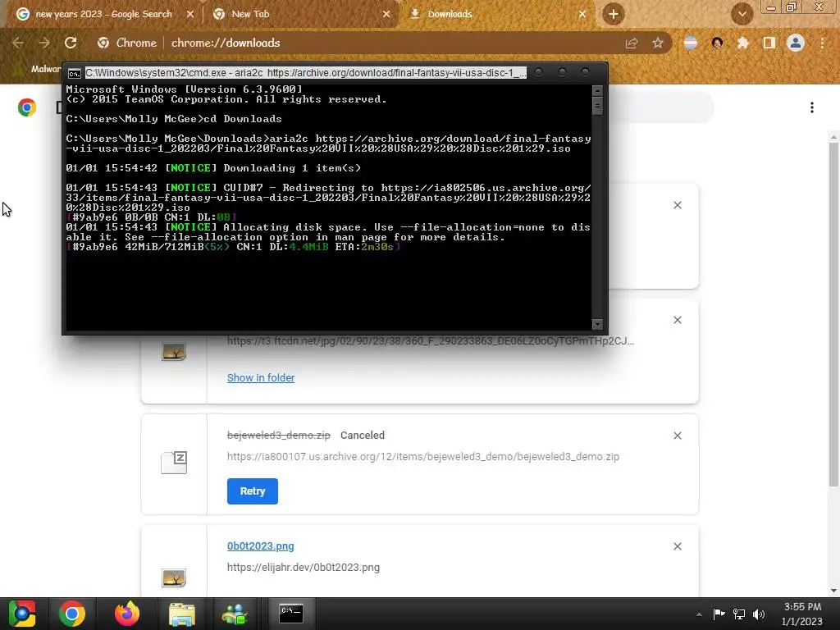Open the avatar extension icon in toolbar
Screen dimensions: 840x630
(717, 43)
